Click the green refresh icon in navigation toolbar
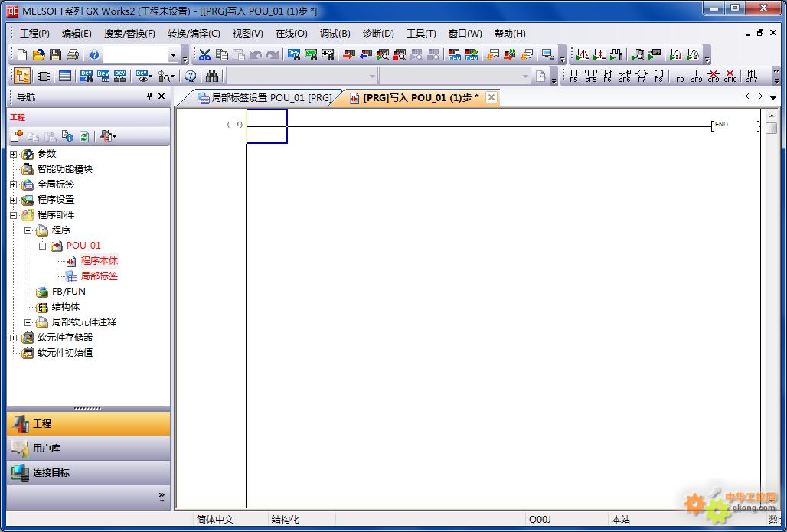787x532 pixels. [84, 136]
